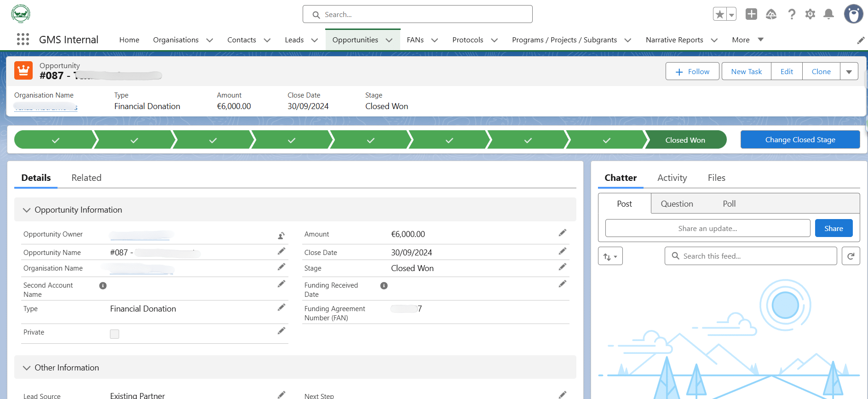Image resolution: width=868 pixels, height=399 pixels.
Task: Click the notifications bell icon
Action: click(x=828, y=14)
